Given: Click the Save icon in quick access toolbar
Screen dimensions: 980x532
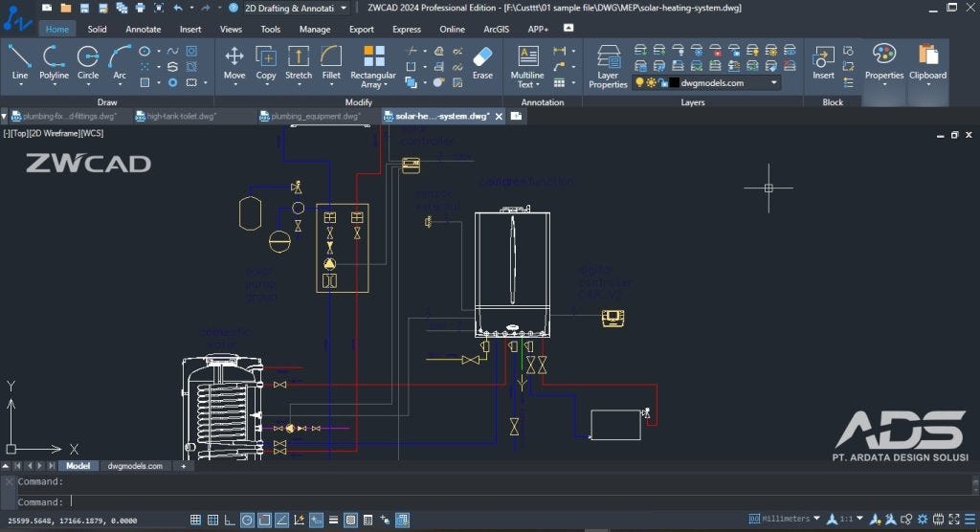Looking at the screenshot, I should [x=84, y=8].
